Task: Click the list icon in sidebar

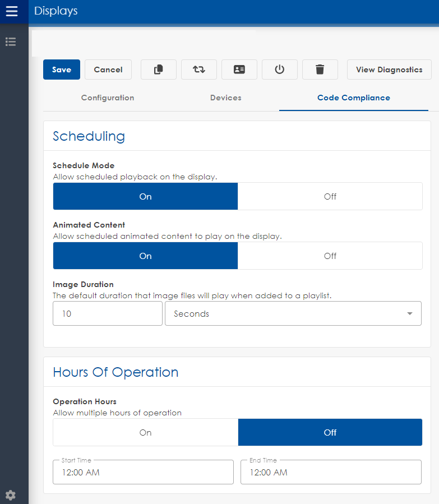Action: pos(11,41)
